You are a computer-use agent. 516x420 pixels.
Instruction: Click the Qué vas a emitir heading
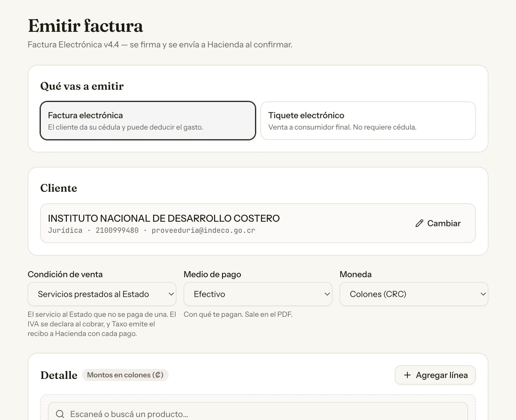[x=82, y=86]
